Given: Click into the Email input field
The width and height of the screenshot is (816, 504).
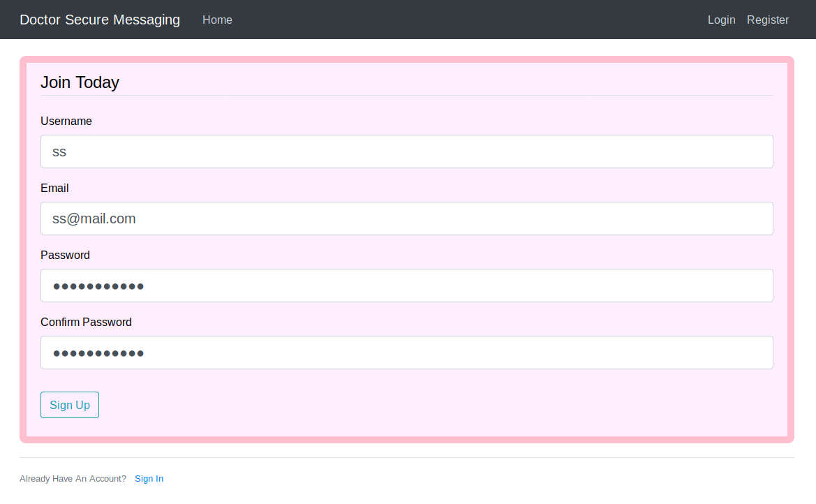Looking at the screenshot, I should pyautogui.click(x=407, y=218).
